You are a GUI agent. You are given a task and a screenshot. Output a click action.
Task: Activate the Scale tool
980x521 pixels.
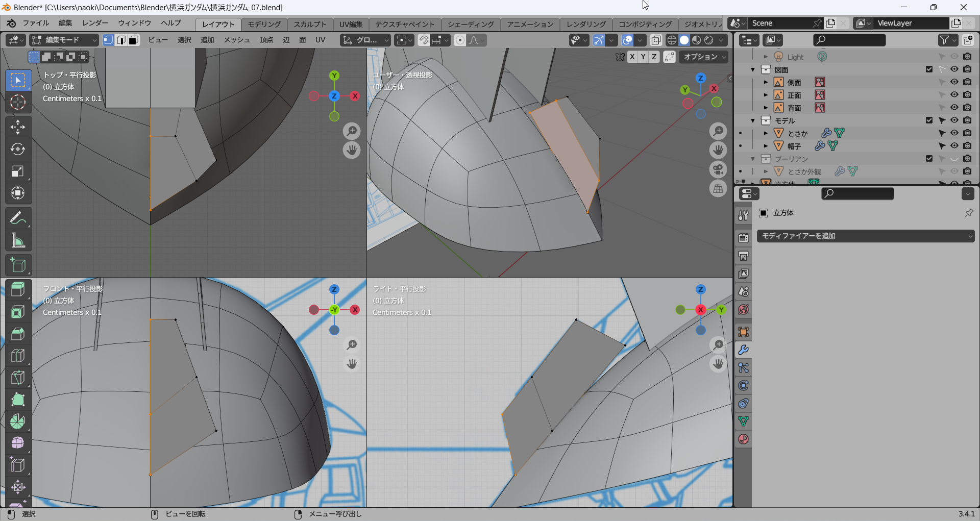coord(18,171)
